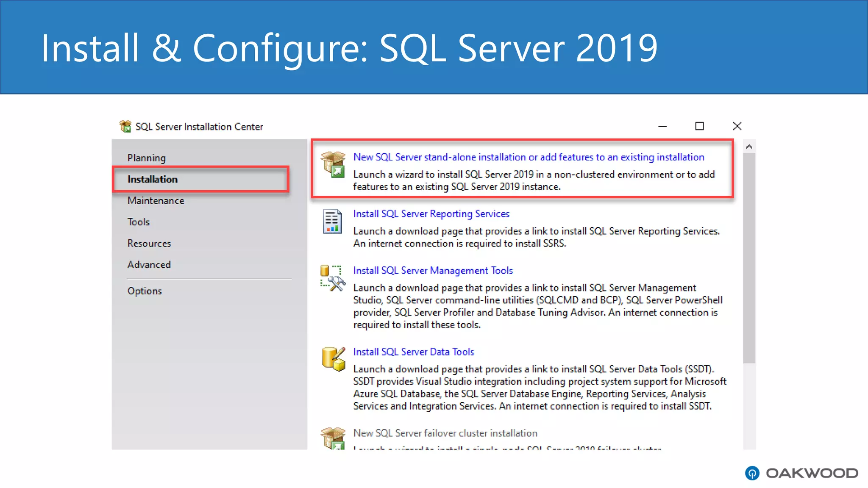Go to the Resources section
The height and width of the screenshot is (488, 868).
coord(149,244)
